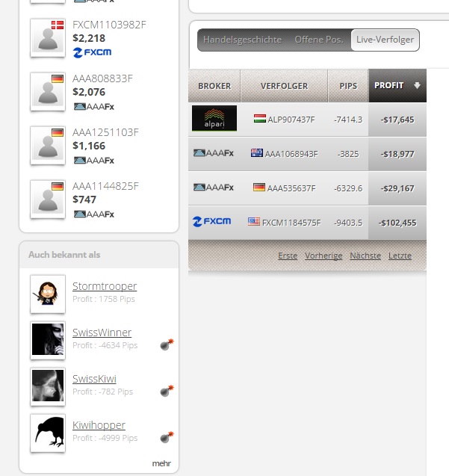Viewport: 449px width, 476px height.
Task: Go to the Nächste page link
Action: coord(365,256)
